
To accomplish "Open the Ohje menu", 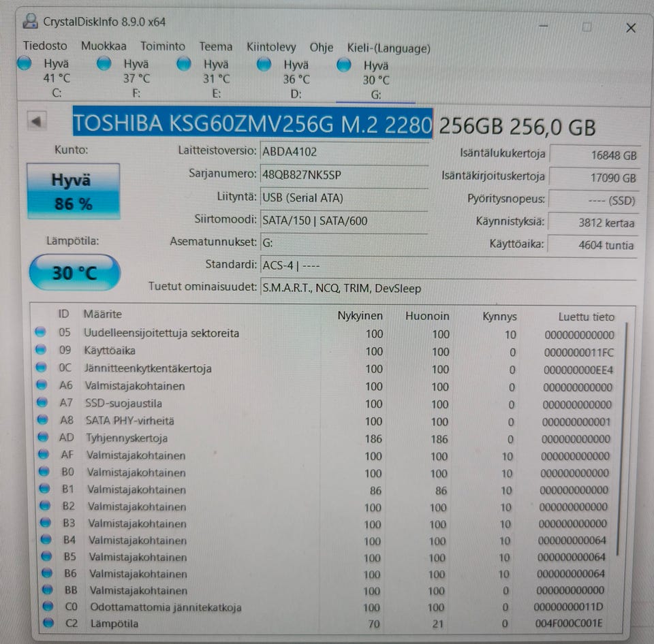I will [x=321, y=48].
